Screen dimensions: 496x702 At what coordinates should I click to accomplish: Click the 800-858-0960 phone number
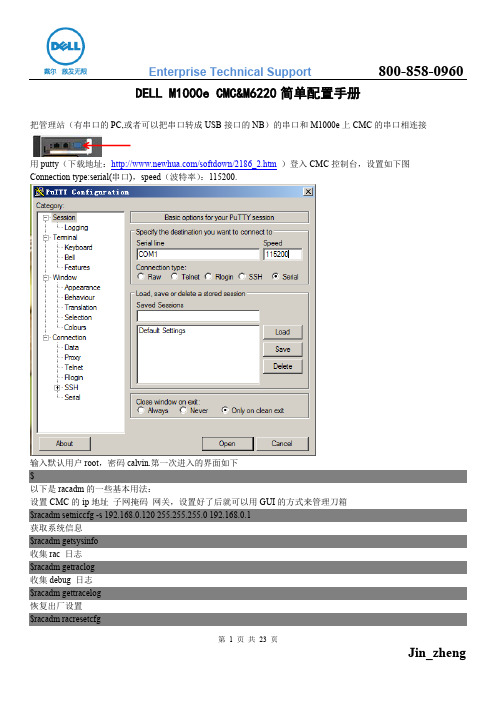click(421, 71)
